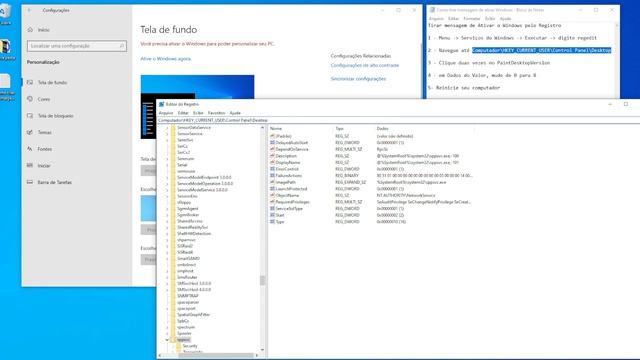Image resolution: width=640 pixels, height=360 pixels.
Task: Open Exibir menu in Registry Editor
Action: [x=198, y=113]
